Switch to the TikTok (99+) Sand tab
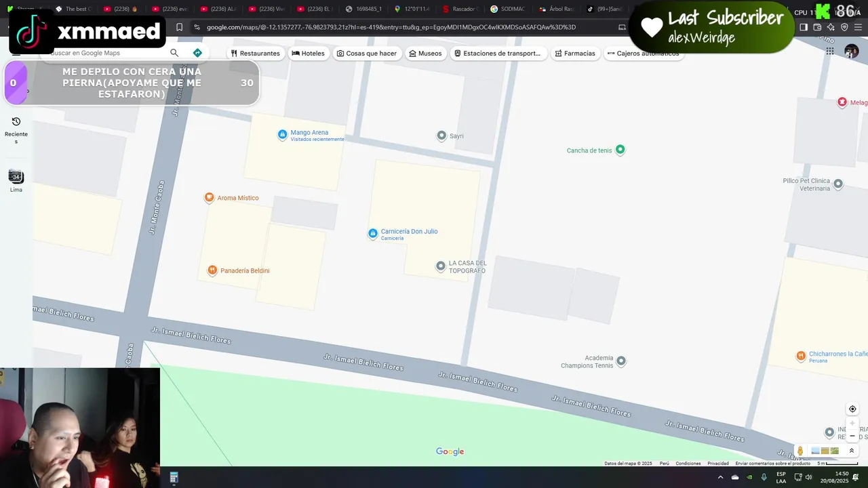868x488 pixels. pyautogui.click(x=604, y=9)
